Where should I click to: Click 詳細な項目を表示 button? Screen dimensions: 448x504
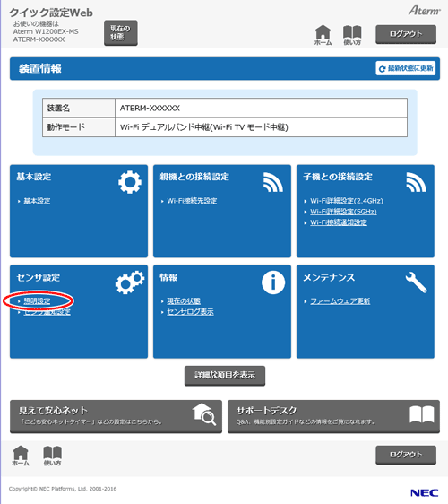pos(225,375)
